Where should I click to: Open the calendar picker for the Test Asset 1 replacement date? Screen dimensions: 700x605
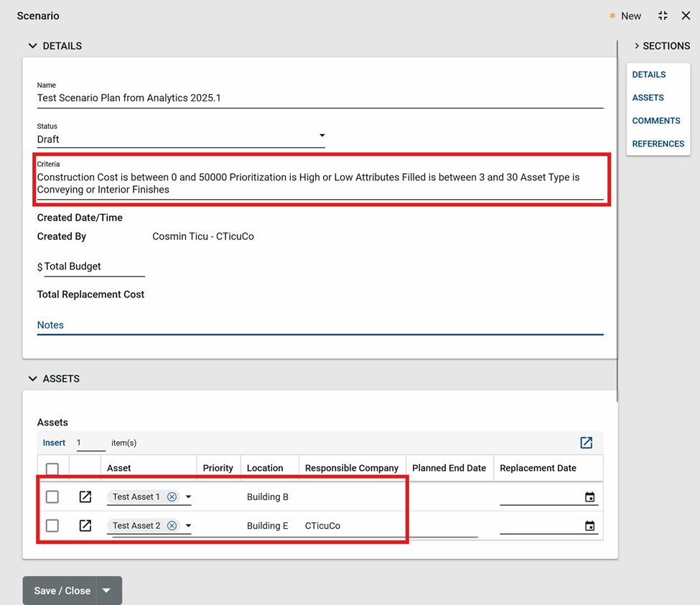point(589,497)
